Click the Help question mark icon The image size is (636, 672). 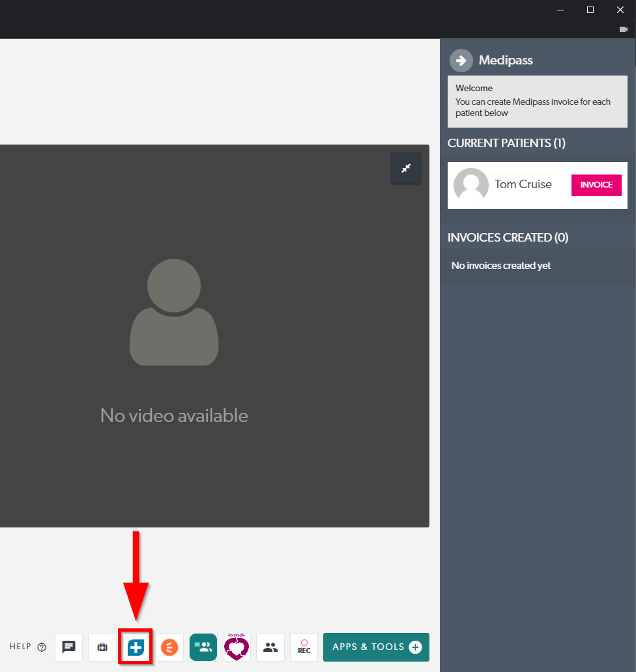[41, 647]
